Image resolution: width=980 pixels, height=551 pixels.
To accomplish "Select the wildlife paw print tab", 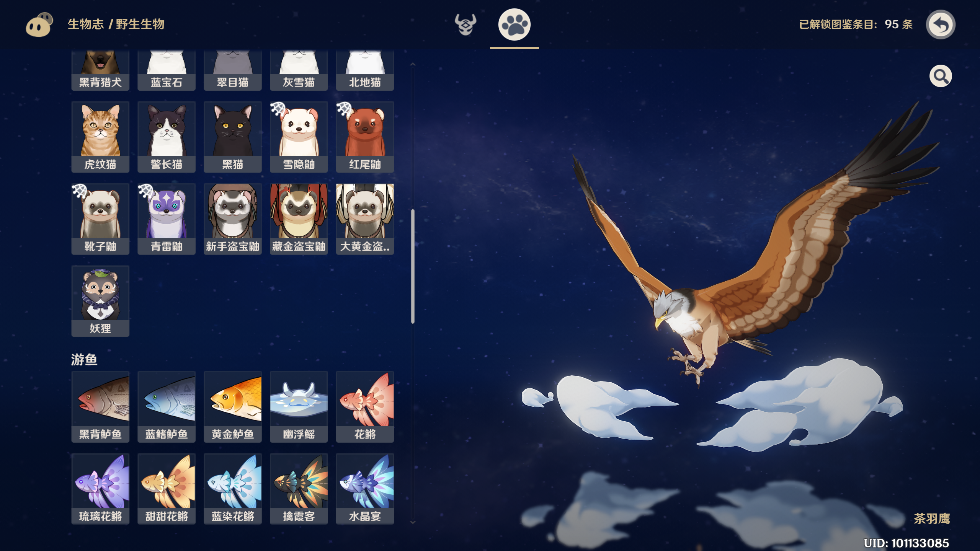I will pos(514,24).
